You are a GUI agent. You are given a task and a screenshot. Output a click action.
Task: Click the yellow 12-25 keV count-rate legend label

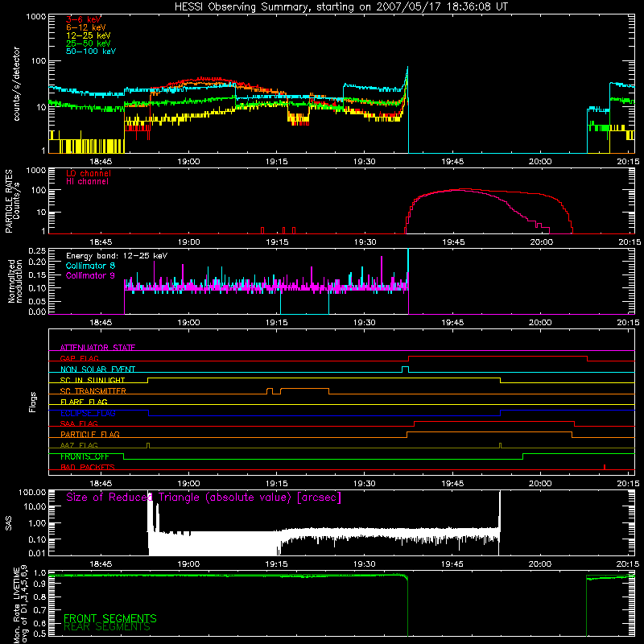point(88,35)
